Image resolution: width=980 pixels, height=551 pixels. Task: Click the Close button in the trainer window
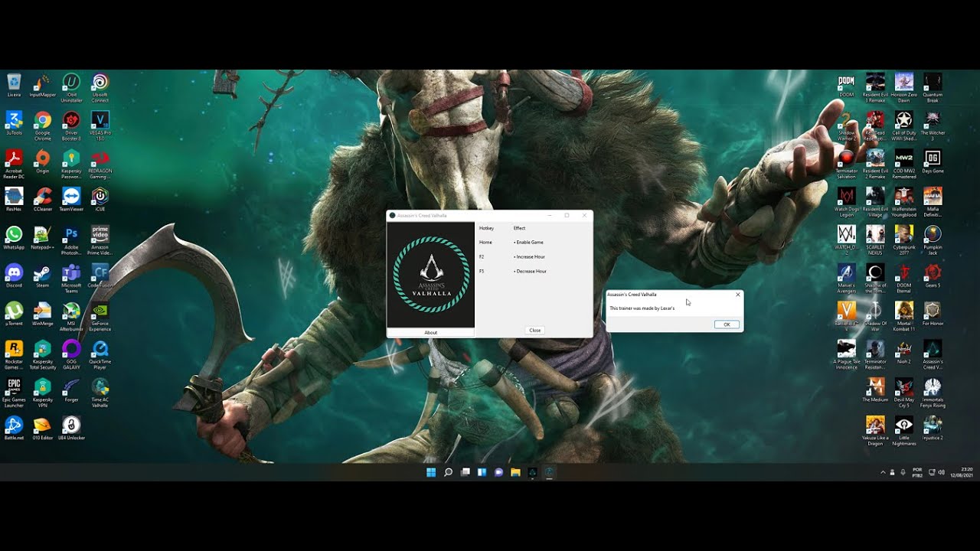click(x=535, y=330)
